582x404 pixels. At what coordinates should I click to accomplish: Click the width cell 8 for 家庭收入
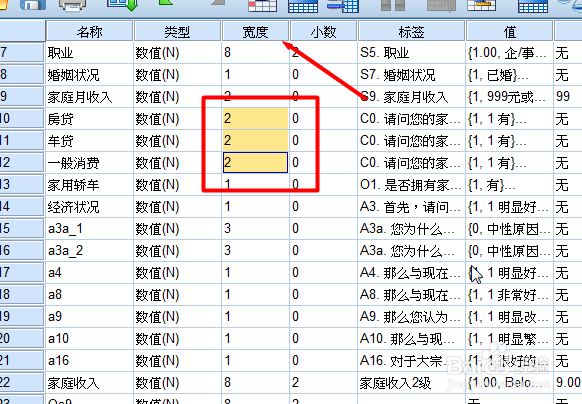click(255, 382)
